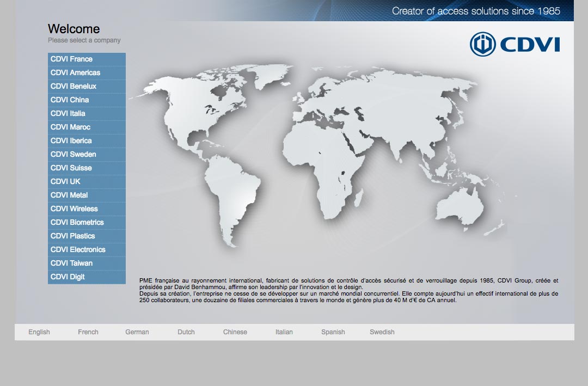The height and width of the screenshot is (386, 588).
Task: Click the 'Creator of access solutions since 1985' banner
Action: (x=476, y=11)
